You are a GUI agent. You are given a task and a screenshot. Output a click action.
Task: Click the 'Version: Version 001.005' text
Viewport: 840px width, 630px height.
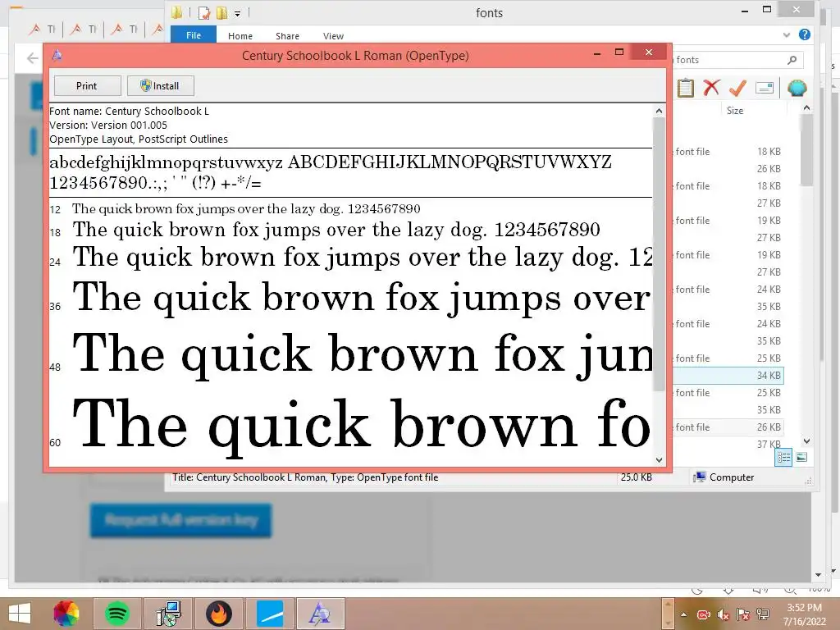point(108,125)
